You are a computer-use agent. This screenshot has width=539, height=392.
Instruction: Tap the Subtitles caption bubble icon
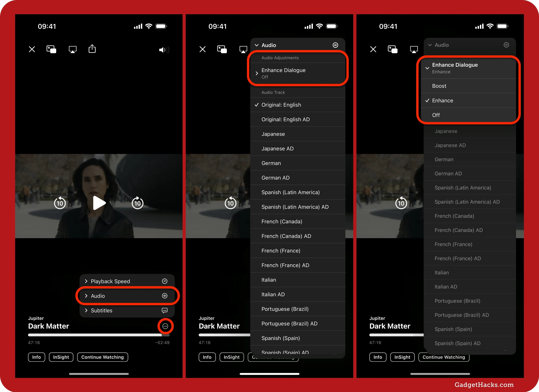click(x=165, y=310)
